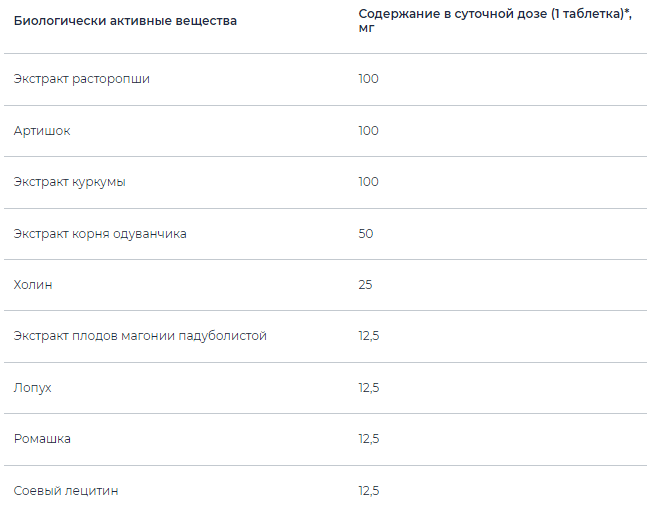Select 'Экстракт плодов магонии падуболистой' text
This screenshot has height=516, width=647.
point(140,336)
